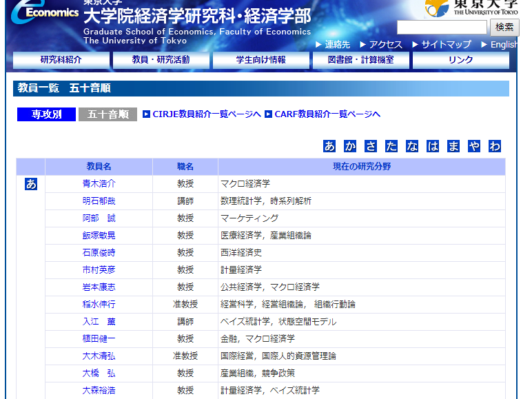This screenshot has width=532, height=399.
Task: Select text ベイズ統計学，状態空間モデル
Action: (278, 322)
